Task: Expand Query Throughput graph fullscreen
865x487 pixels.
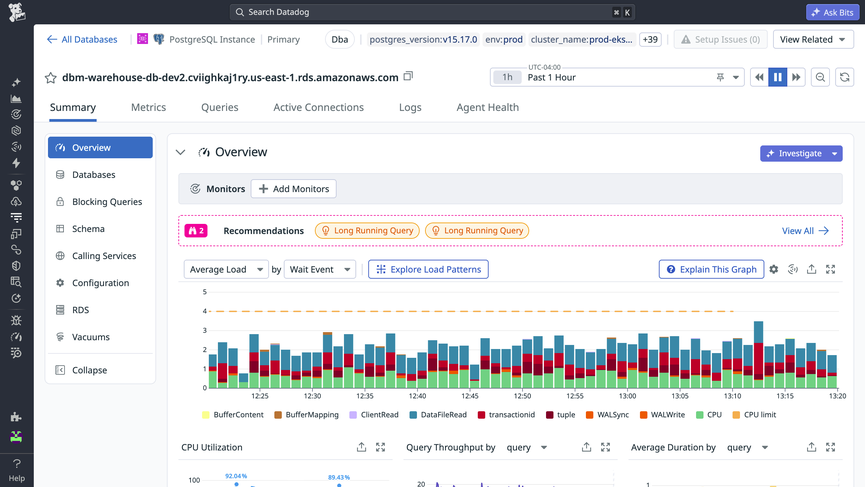Action: coord(606,447)
